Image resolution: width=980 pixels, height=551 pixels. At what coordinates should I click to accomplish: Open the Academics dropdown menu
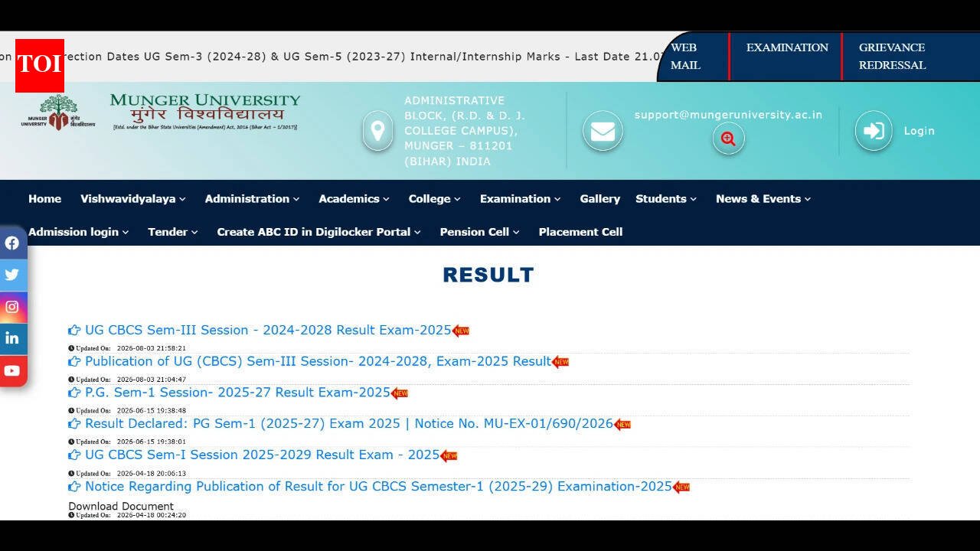[354, 198]
